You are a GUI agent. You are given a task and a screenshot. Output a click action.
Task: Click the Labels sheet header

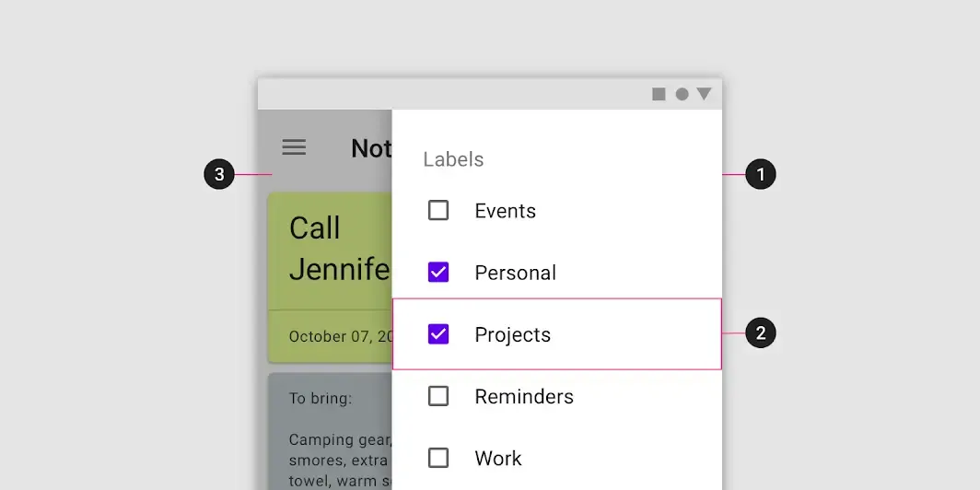click(453, 159)
